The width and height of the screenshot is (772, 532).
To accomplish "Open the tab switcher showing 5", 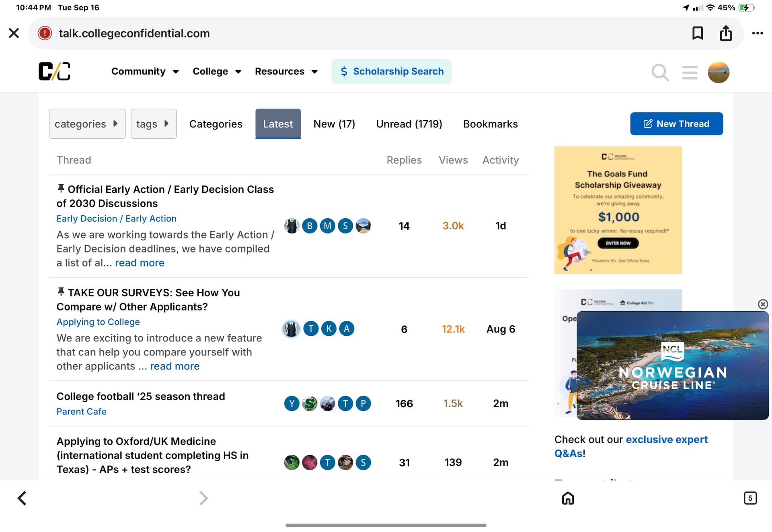I will click(x=750, y=498).
